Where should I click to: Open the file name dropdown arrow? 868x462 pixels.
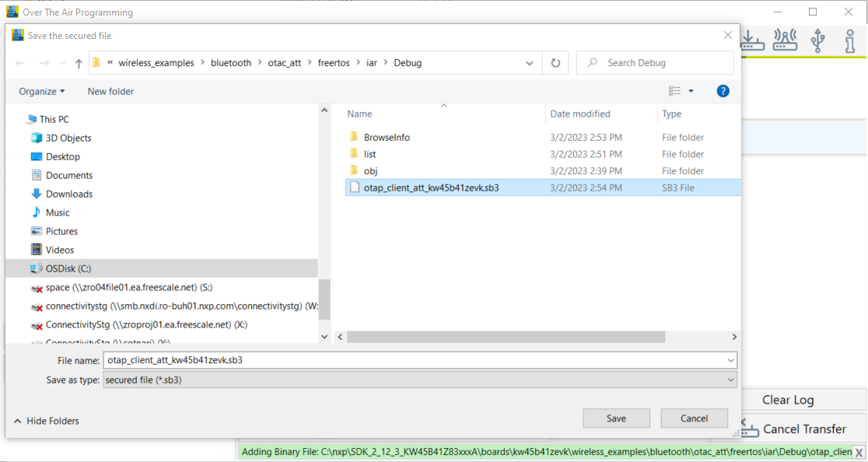[x=730, y=359]
